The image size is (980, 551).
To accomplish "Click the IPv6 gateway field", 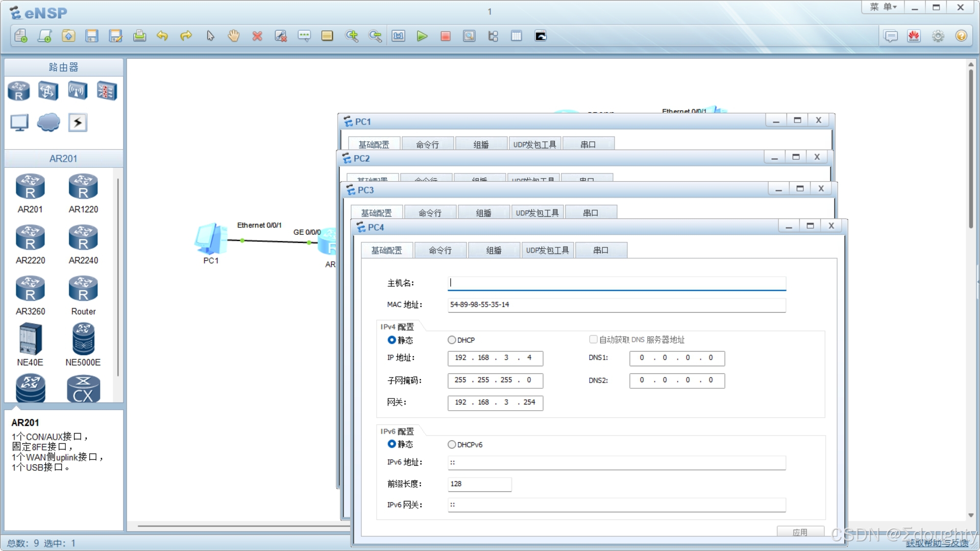I will (617, 505).
